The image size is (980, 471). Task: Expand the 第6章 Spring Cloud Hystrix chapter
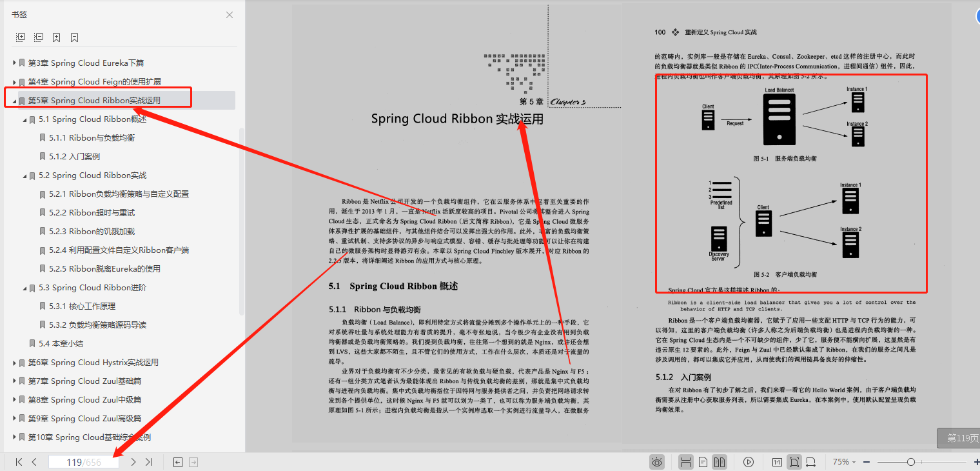point(14,363)
